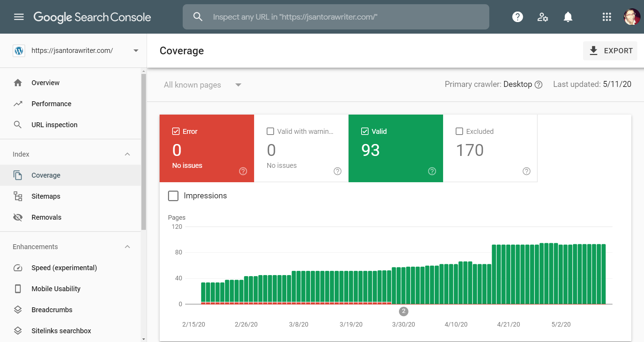This screenshot has height=342, width=644.
Task: Click the help question mark icon
Action: pos(517,17)
